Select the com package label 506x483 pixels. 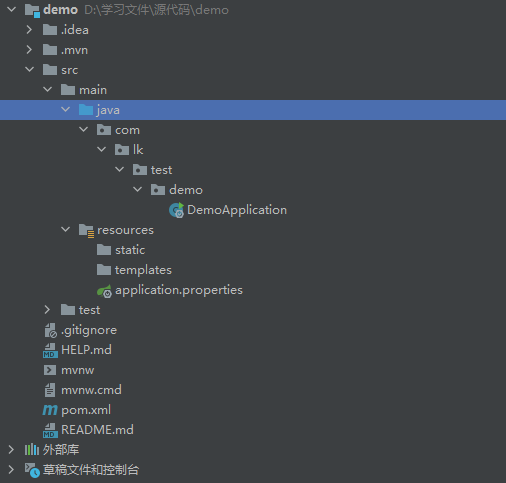coord(127,130)
